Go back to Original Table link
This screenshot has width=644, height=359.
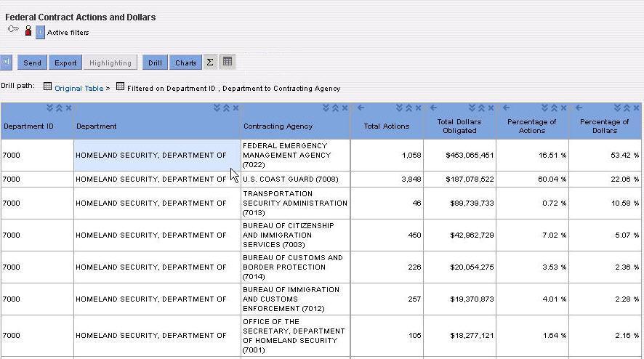[x=79, y=88]
